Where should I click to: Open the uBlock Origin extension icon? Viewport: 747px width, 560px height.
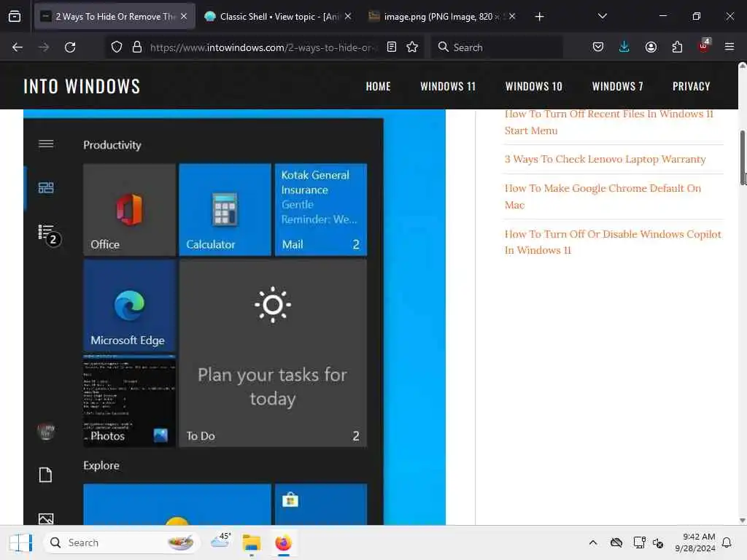[x=704, y=46]
